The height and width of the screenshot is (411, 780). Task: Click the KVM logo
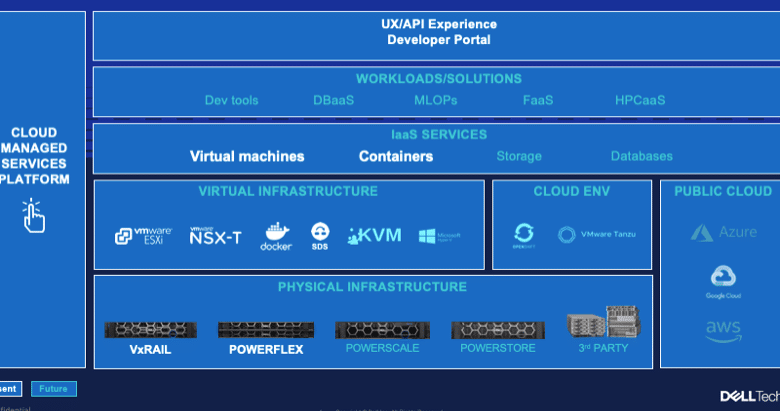point(375,235)
